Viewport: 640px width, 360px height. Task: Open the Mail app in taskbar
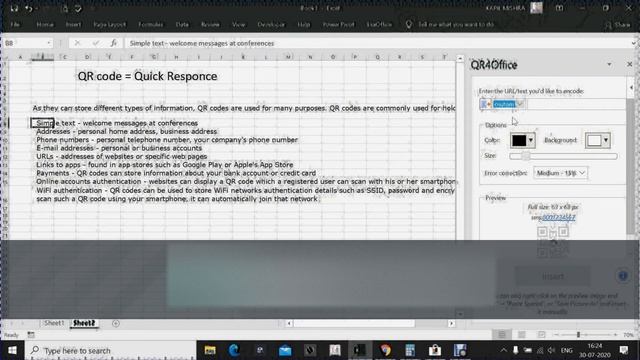(x=285, y=350)
